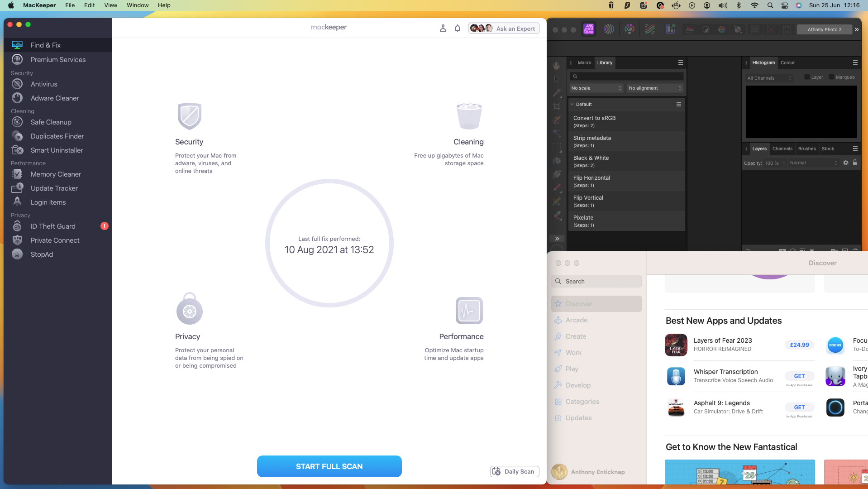868x489 pixels.
Task: Select the Crop tool in Affinity
Action: click(557, 106)
